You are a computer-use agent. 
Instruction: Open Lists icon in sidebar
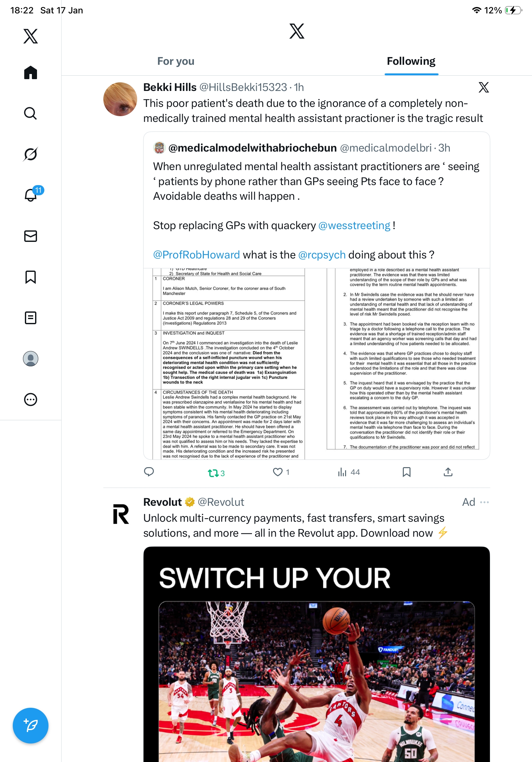(x=31, y=318)
